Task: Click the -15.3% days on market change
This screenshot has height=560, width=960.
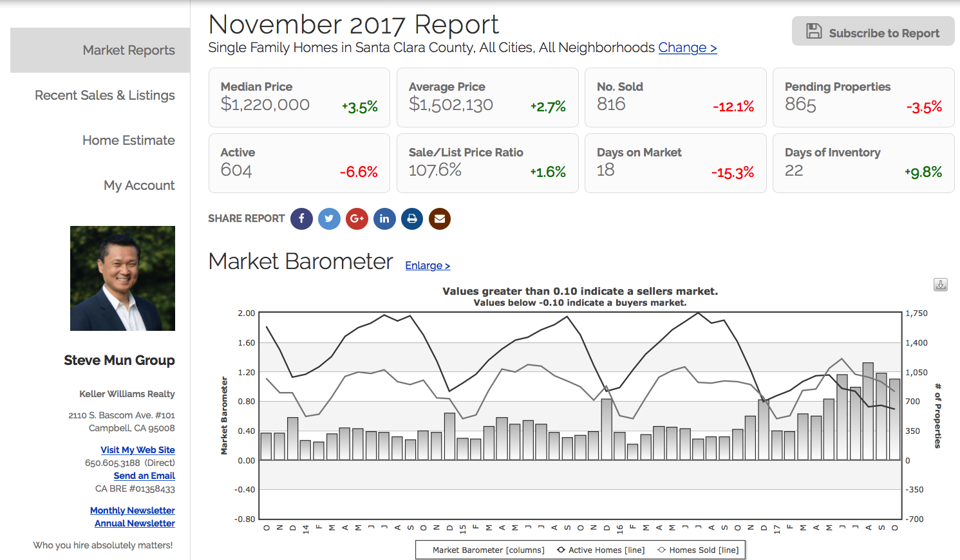Action: (x=733, y=173)
